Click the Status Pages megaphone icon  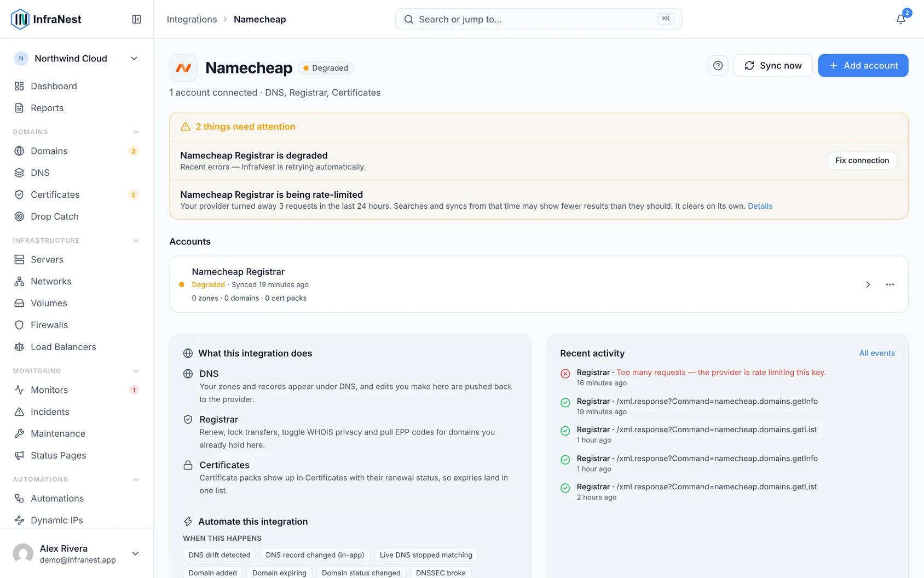pos(19,455)
